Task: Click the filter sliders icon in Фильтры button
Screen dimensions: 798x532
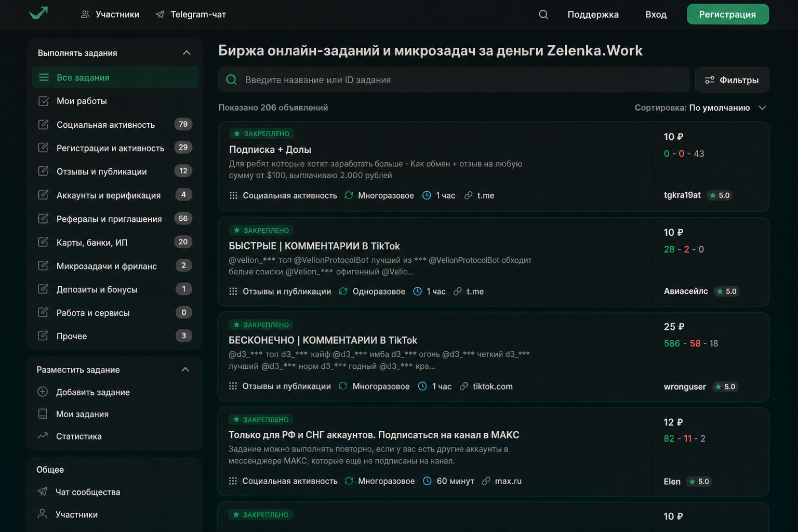Action: click(x=710, y=80)
